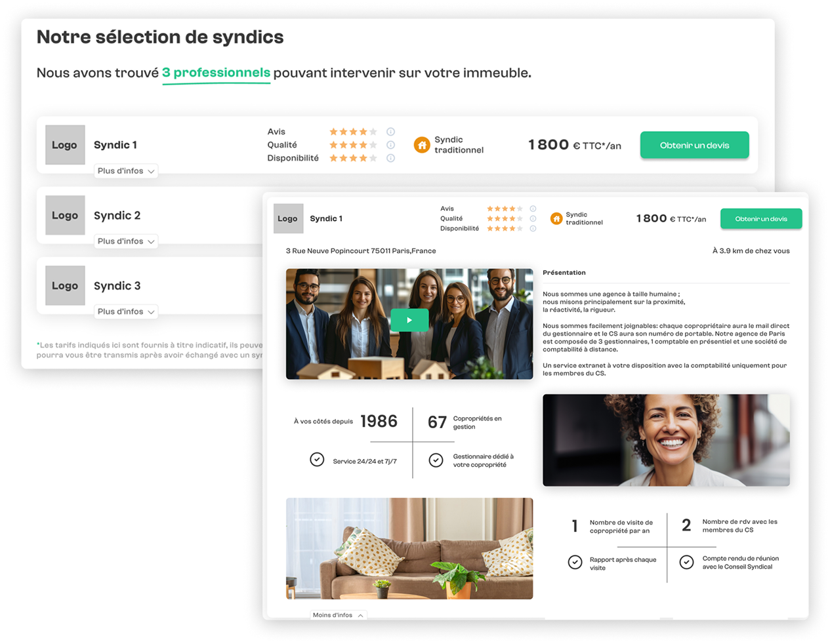Click the Syndic 2 logo placeholder
The image size is (830, 644).
click(65, 215)
